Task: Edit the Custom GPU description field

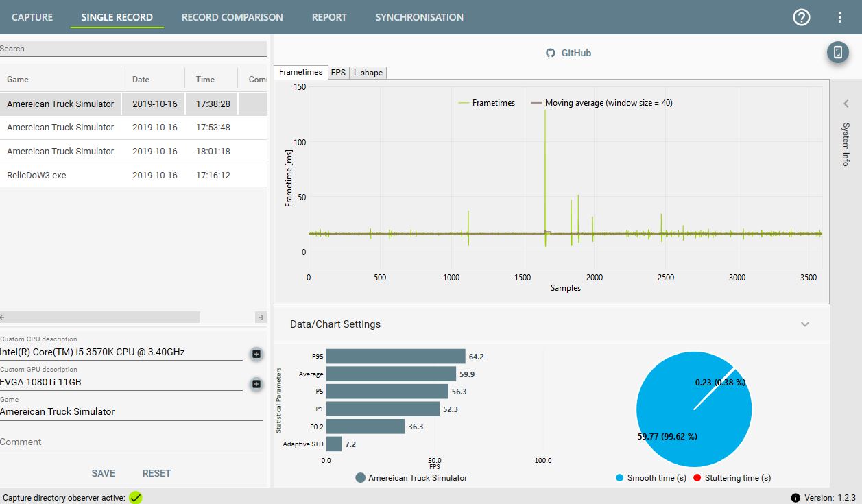Action: point(121,383)
